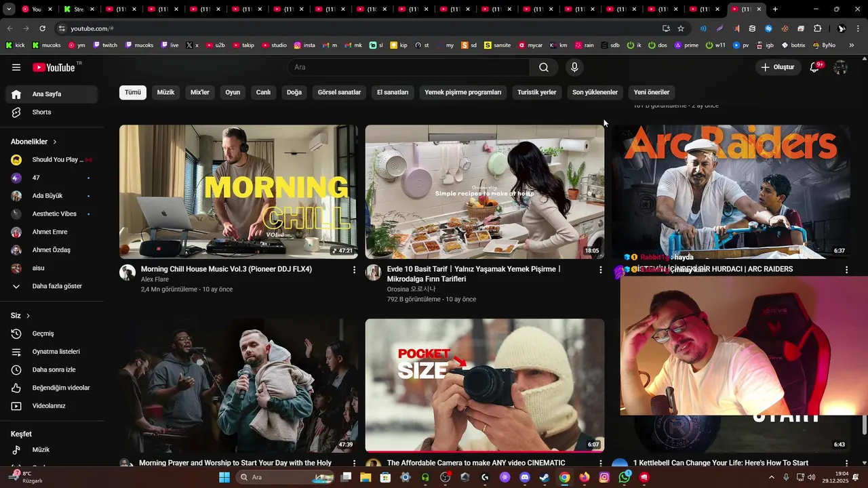This screenshot has width=868, height=488.
Task: Open Videolarınız in the sidebar
Action: 52,406
